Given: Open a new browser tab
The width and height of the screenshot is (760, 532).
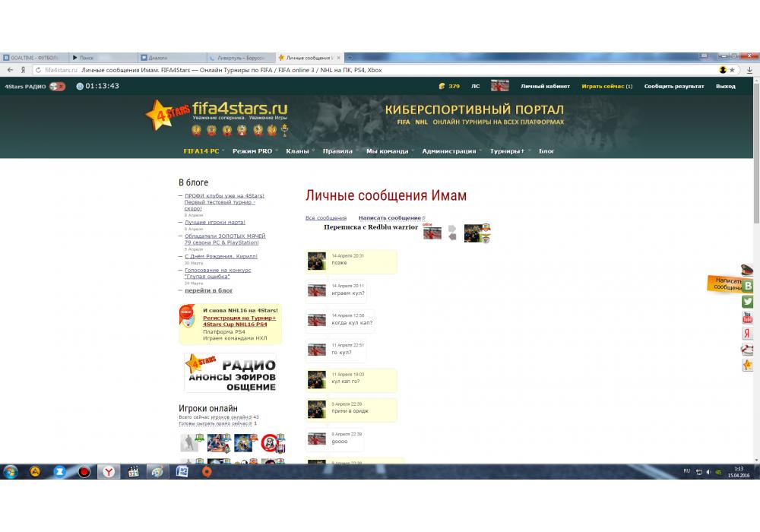Looking at the screenshot, I should tap(350, 58).
